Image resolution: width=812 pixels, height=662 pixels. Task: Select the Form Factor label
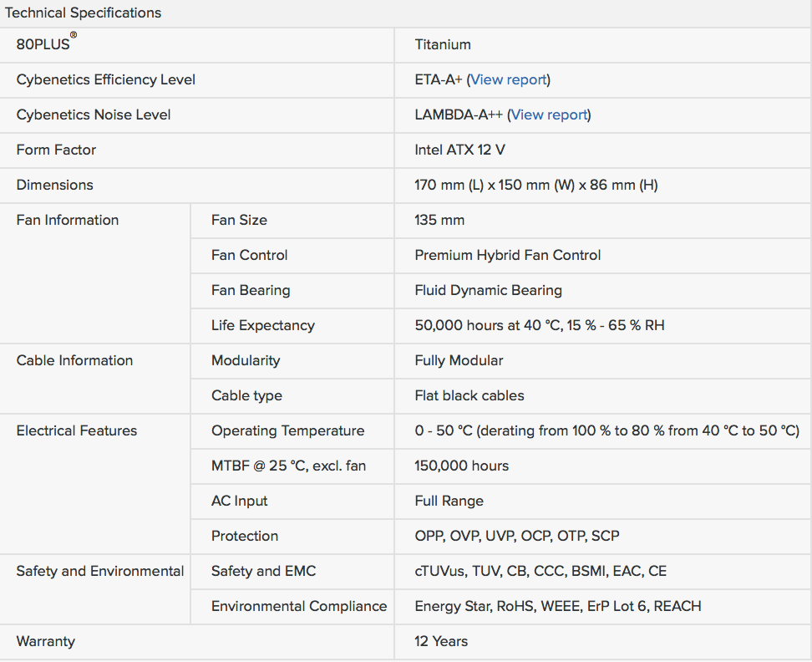(x=56, y=150)
